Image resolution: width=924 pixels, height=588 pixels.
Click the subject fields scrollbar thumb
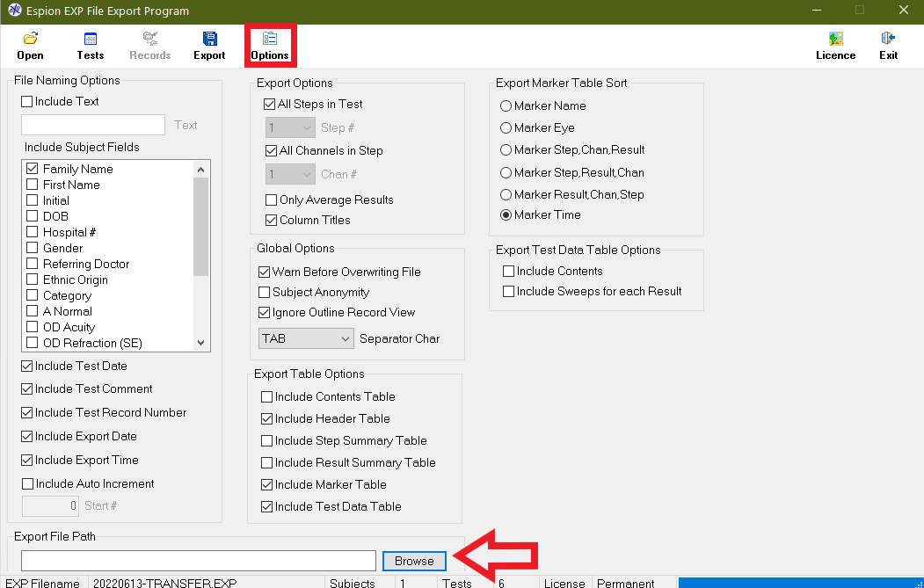201,226
